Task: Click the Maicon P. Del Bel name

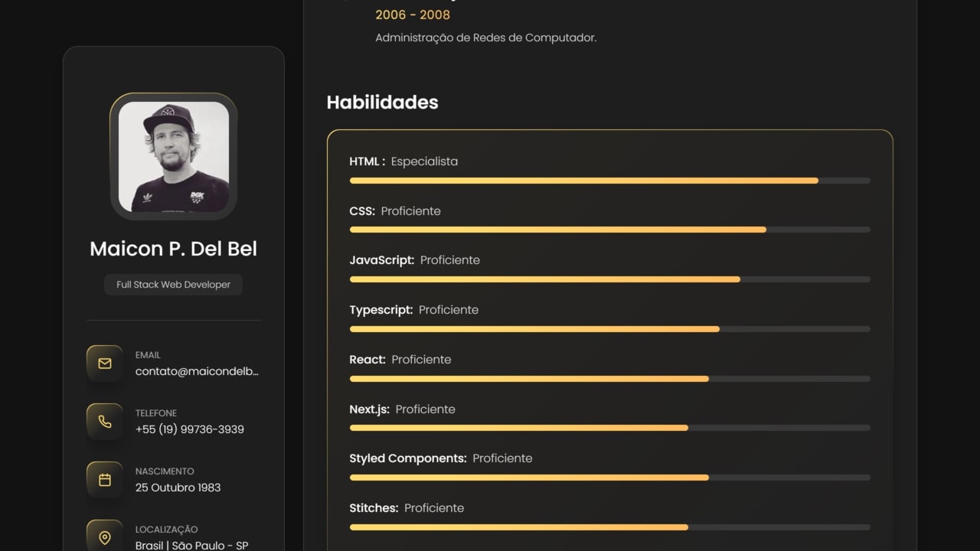Action: point(174,249)
